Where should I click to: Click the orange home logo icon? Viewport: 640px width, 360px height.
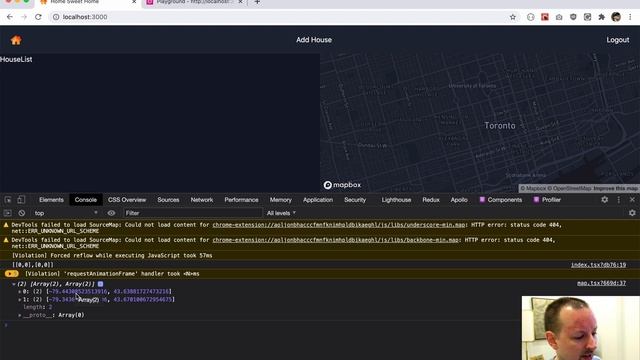point(16,40)
